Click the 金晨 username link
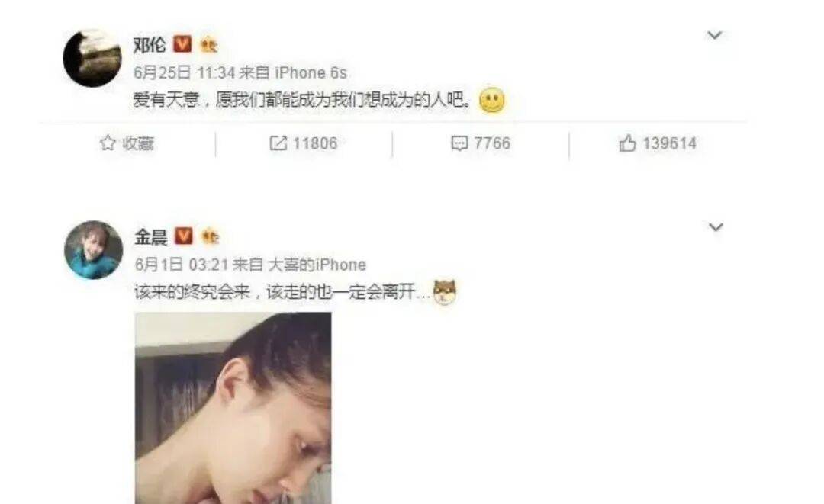The height and width of the screenshot is (504, 824). (151, 237)
